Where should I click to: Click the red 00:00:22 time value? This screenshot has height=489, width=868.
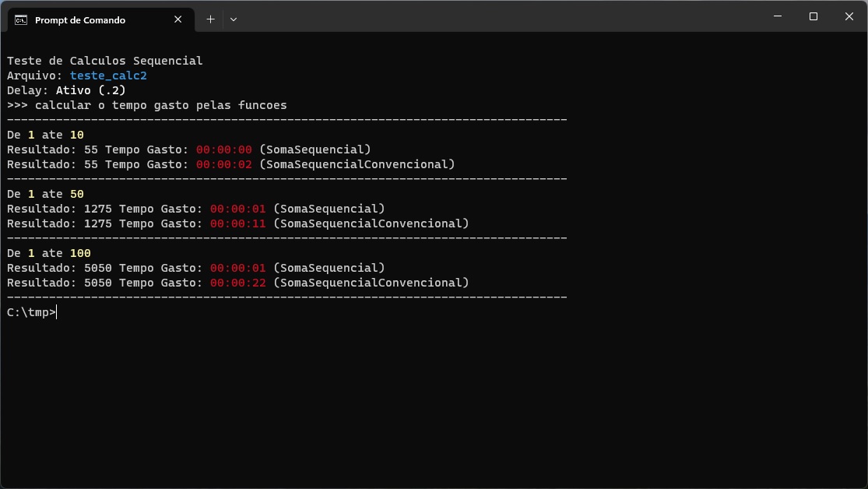237,283
